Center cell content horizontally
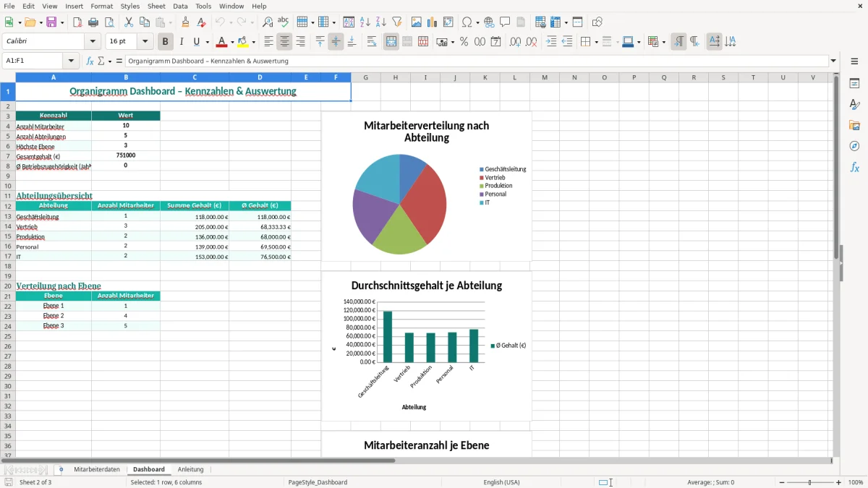This screenshot has width=868, height=488. (x=284, y=42)
